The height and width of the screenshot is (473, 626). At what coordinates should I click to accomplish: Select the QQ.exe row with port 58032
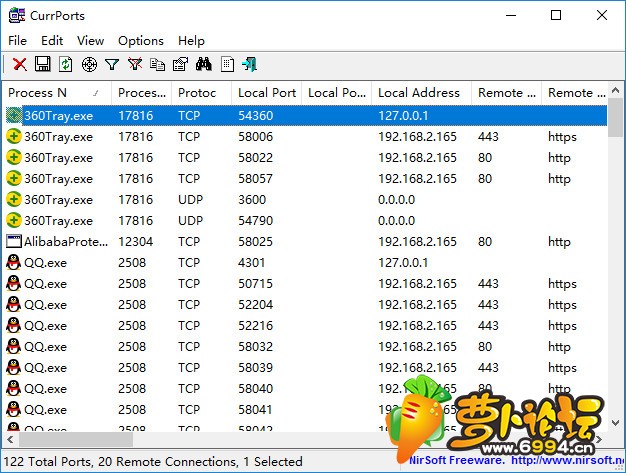(x=306, y=346)
